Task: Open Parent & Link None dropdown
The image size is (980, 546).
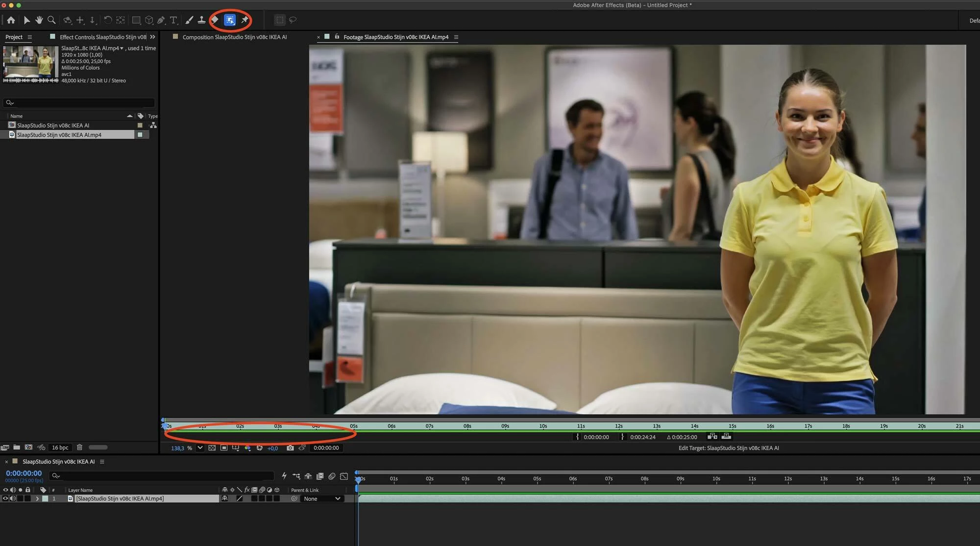Action: [321, 498]
